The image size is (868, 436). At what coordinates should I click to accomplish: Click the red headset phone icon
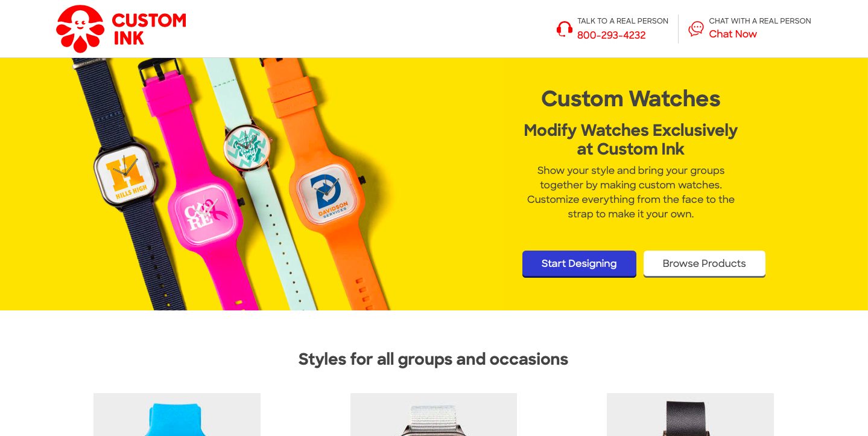click(565, 29)
